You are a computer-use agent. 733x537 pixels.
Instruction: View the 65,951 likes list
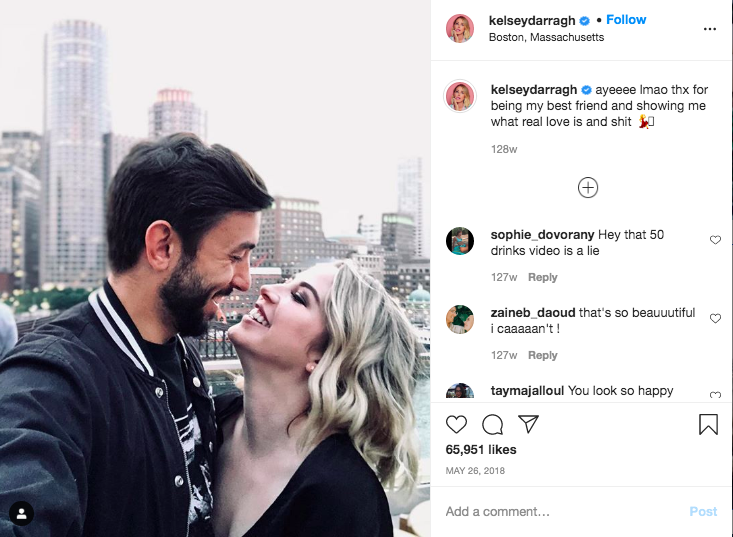481,450
